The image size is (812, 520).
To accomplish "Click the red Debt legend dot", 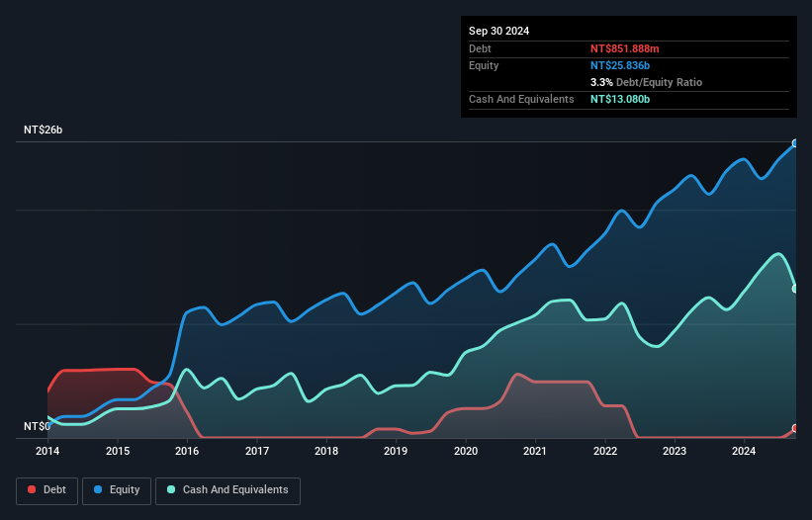I will point(32,489).
